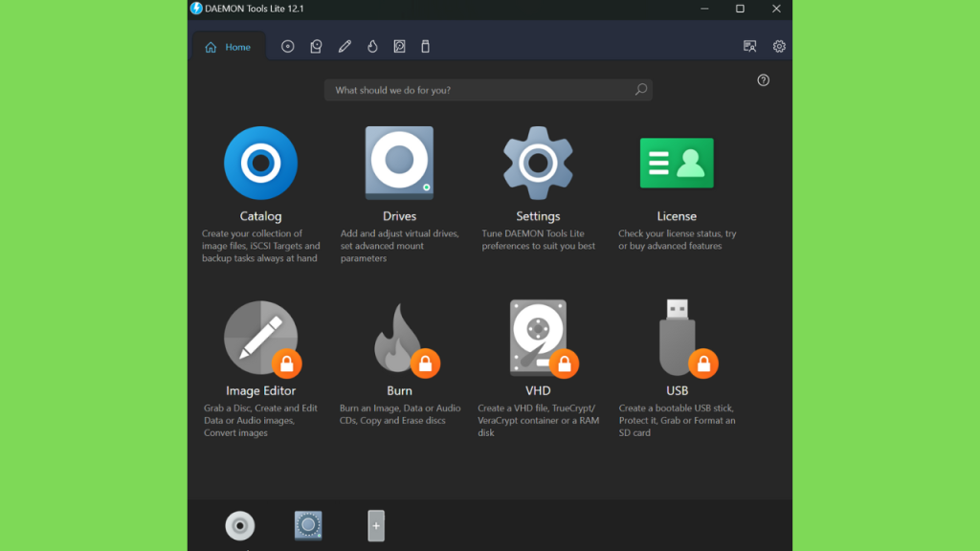Open the locked USB feature
This screenshot has height=551, width=980.
click(x=677, y=338)
